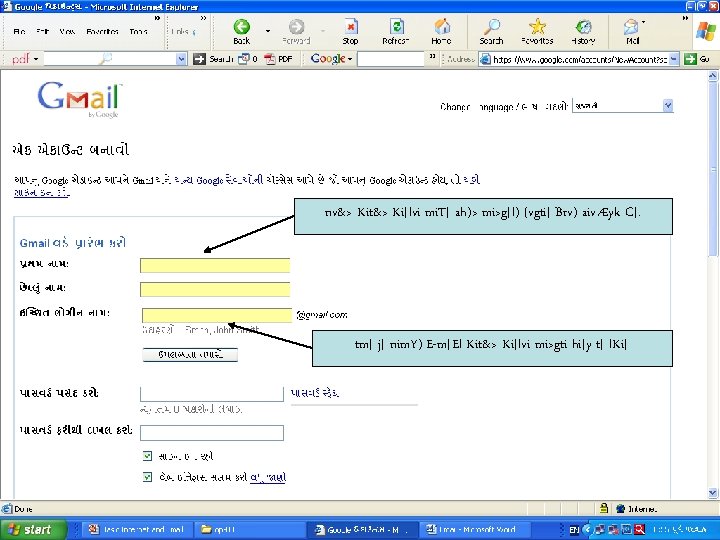Click the security padlock status icon
The width and height of the screenshot is (720, 540).
coord(604,508)
